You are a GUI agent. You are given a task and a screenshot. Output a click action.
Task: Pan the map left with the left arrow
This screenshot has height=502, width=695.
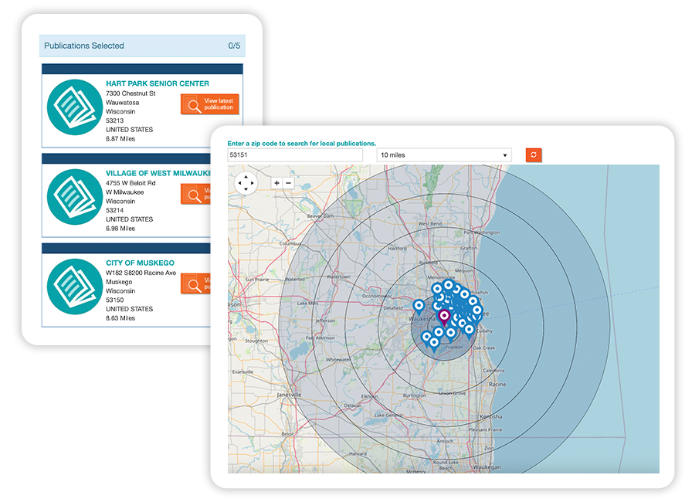click(x=240, y=183)
